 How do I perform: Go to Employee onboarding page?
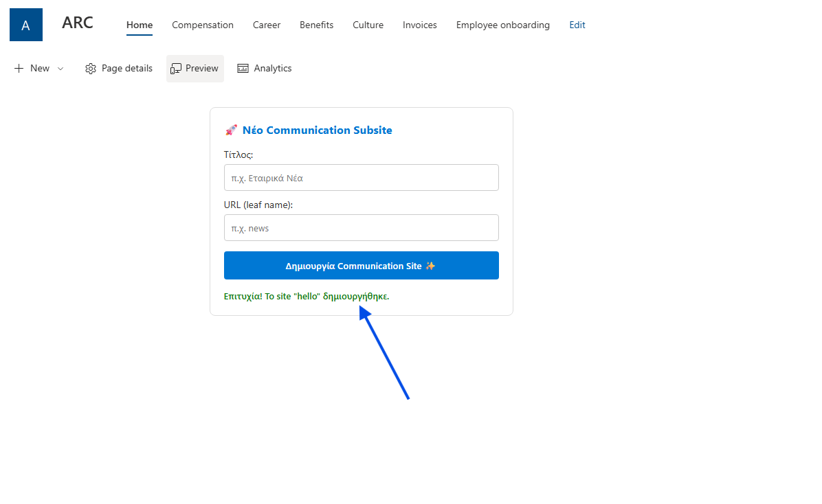[502, 25]
